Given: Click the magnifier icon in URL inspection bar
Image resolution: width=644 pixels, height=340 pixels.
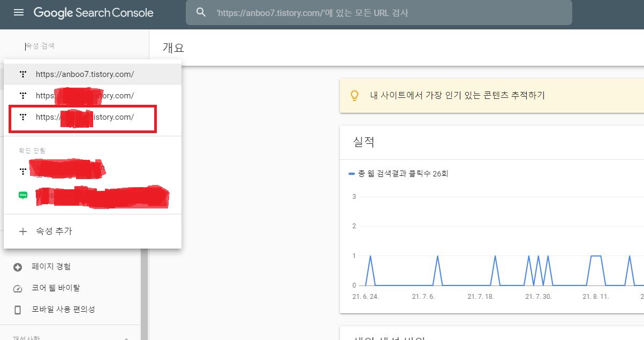Looking at the screenshot, I should [201, 12].
